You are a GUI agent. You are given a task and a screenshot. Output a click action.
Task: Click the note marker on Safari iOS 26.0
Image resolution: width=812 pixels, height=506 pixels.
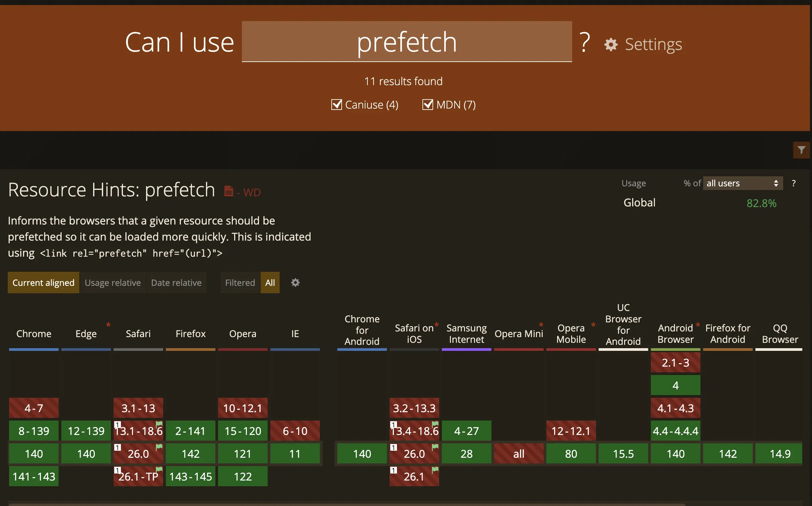(394, 447)
